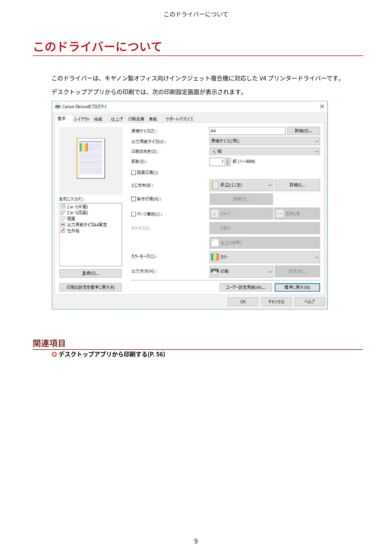Screen dimensions: 392x555
Task: Click the staple position corner icon
Action: [x=215, y=243]
